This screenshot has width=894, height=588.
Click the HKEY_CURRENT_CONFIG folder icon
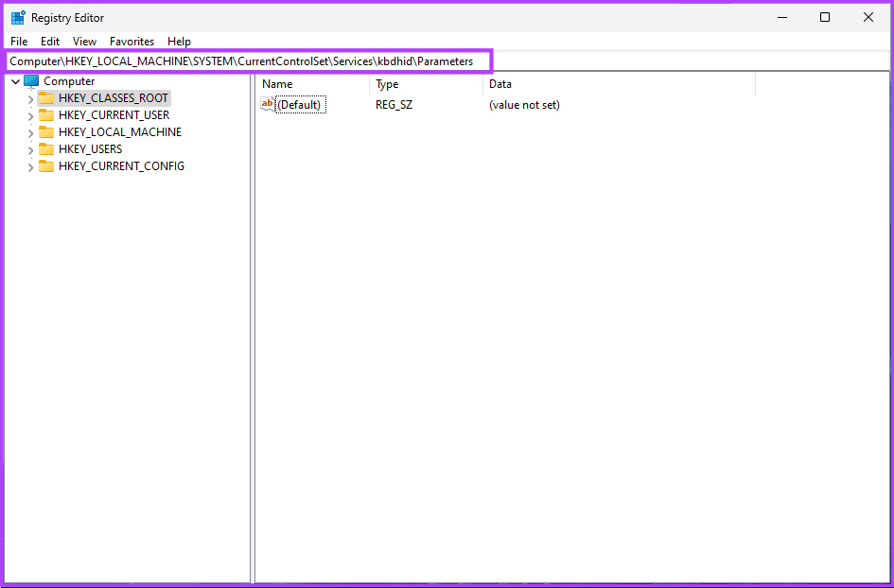pos(46,166)
